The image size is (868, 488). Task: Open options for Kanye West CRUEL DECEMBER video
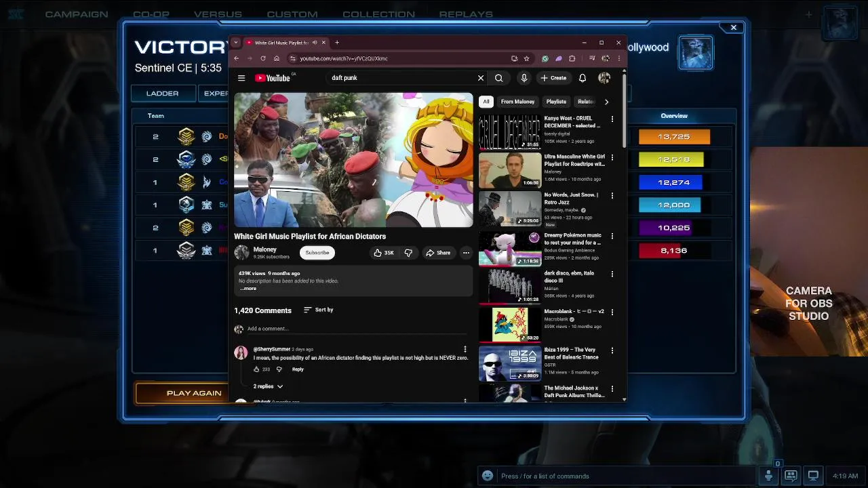click(612, 119)
